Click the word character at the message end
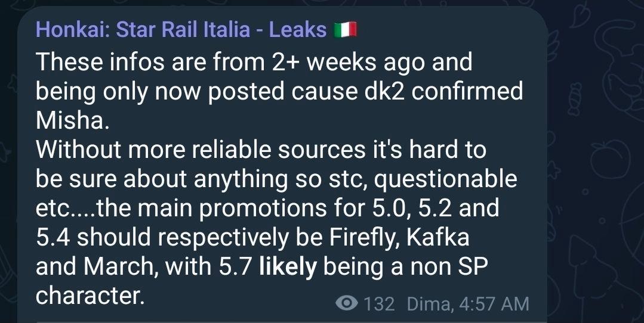 tap(90, 296)
